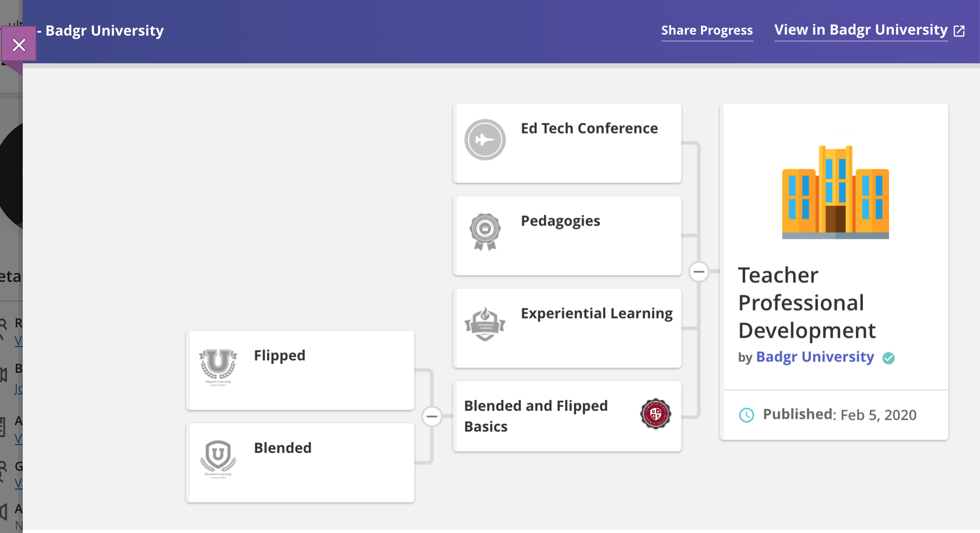This screenshot has width=980, height=533.
Task: Close the pathway panel with X button
Action: click(19, 45)
